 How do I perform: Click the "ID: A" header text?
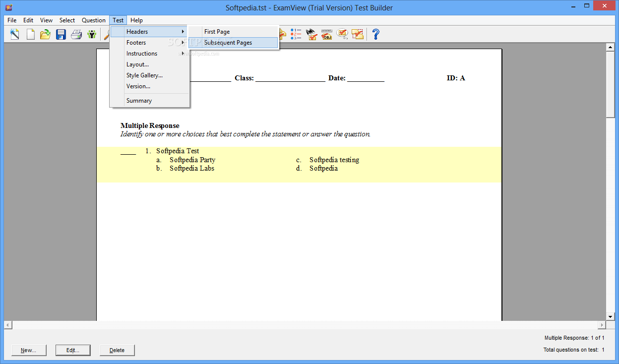456,78
